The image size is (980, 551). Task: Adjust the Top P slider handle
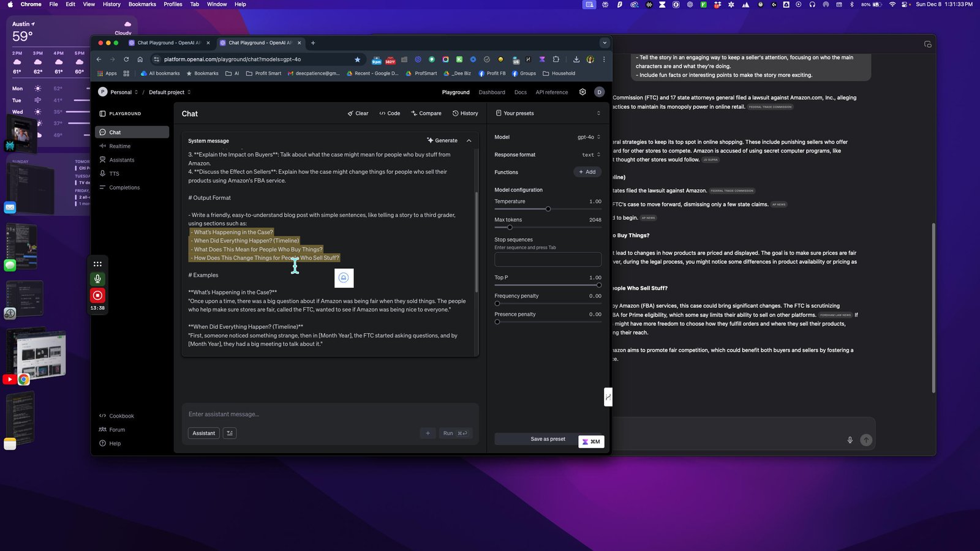click(x=598, y=285)
